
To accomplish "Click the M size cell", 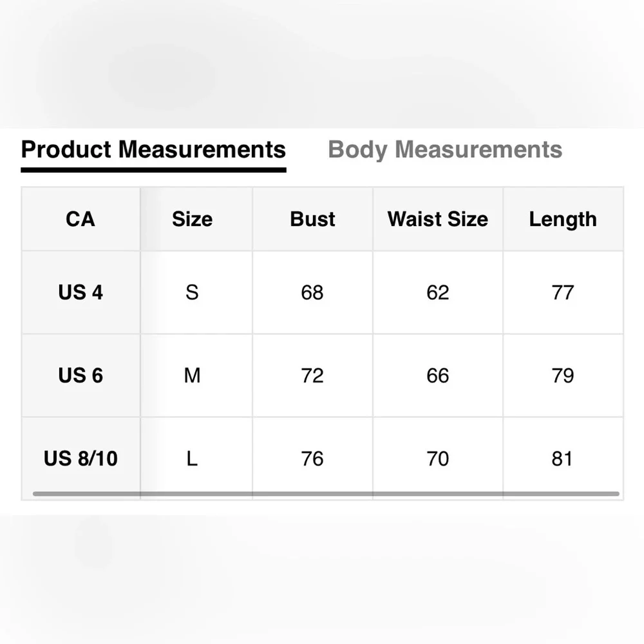I will [x=192, y=375].
